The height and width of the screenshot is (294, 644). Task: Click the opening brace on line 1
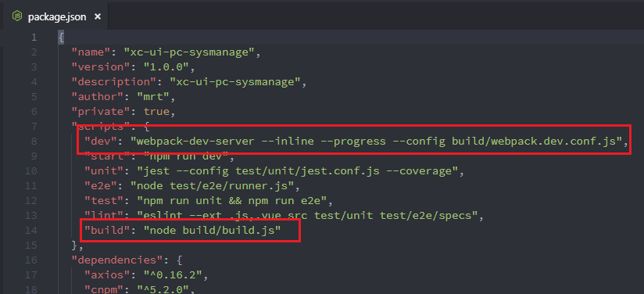61,38
